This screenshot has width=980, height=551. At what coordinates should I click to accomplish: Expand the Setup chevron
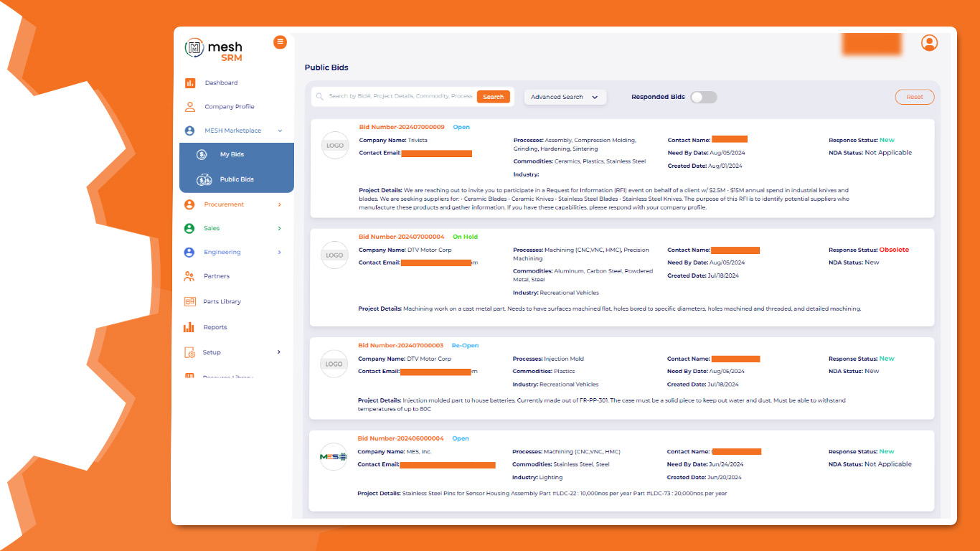tap(279, 352)
